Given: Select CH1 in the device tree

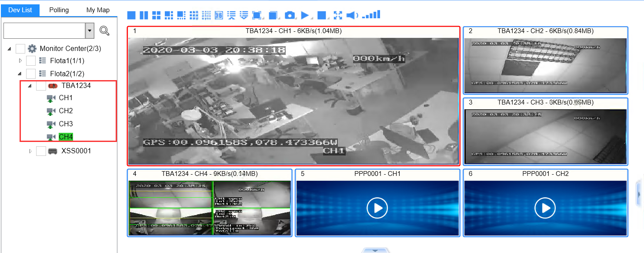Looking at the screenshot, I should (66, 98).
